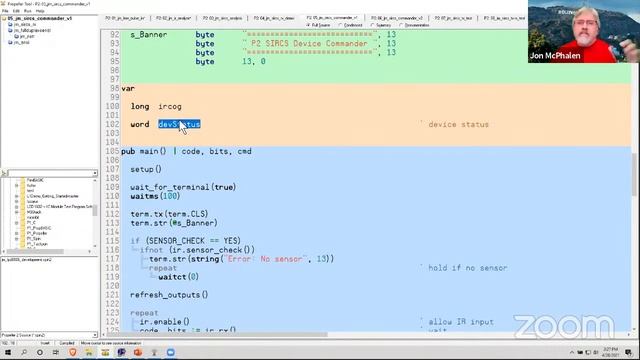This screenshot has height=360, width=640.
Task: Click the ircog variable on line 100
Action: click(170, 107)
